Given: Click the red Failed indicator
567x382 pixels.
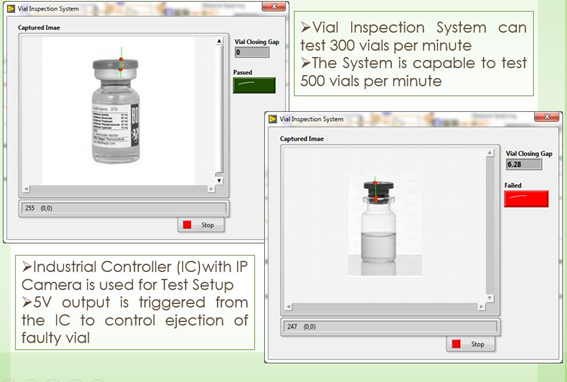Looking at the screenshot, I should (526, 199).
